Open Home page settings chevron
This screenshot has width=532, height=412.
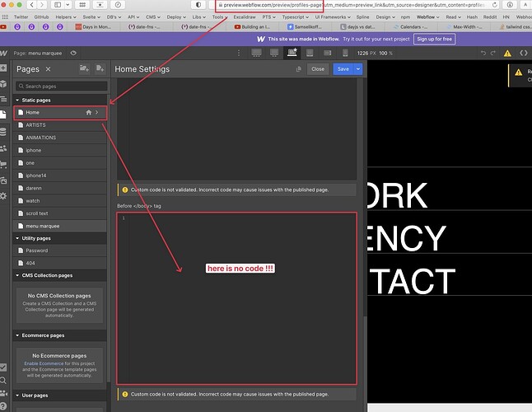(x=97, y=112)
